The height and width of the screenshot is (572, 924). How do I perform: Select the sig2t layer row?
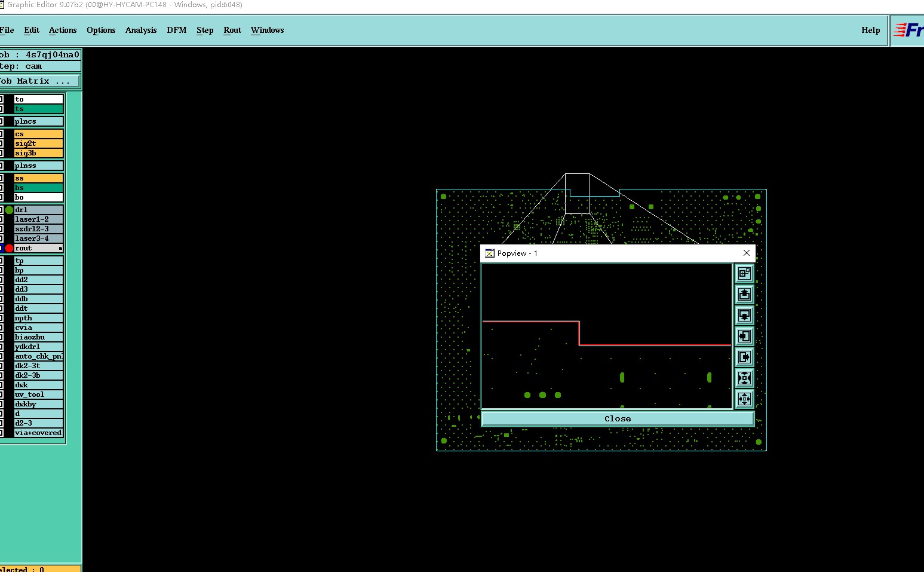click(x=38, y=143)
